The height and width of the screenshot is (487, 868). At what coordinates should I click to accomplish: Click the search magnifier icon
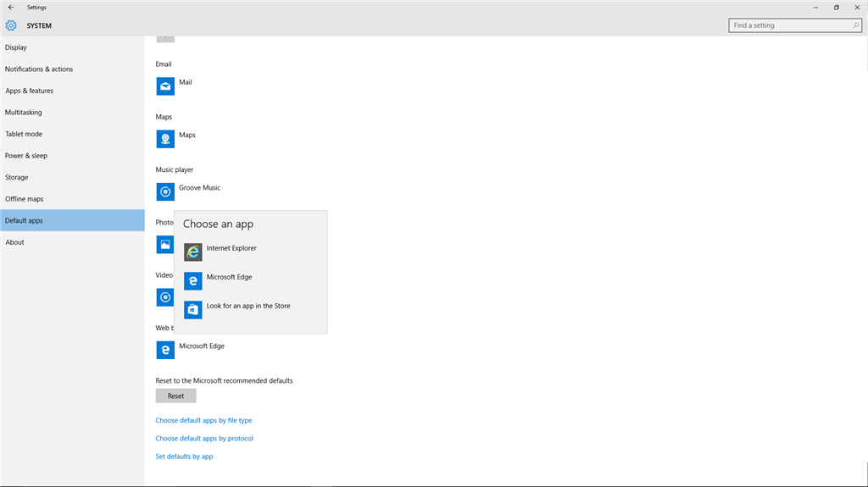(x=855, y=25)
